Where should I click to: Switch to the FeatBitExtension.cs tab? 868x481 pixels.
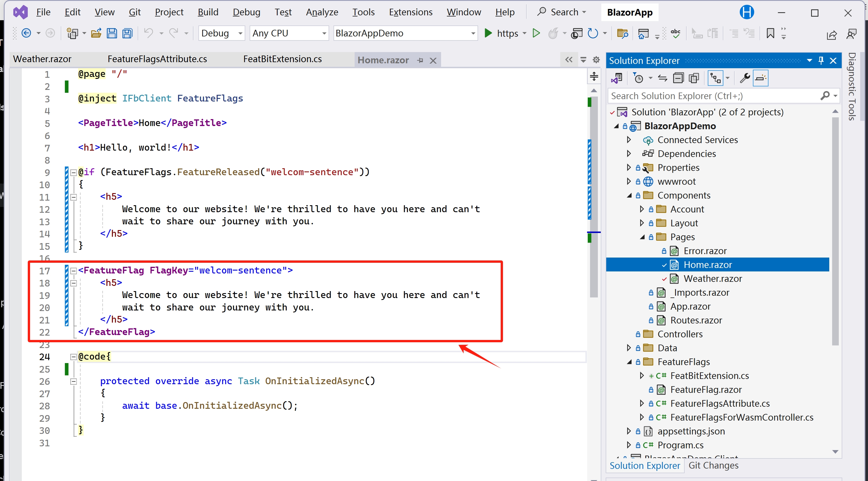coord(282,59)
